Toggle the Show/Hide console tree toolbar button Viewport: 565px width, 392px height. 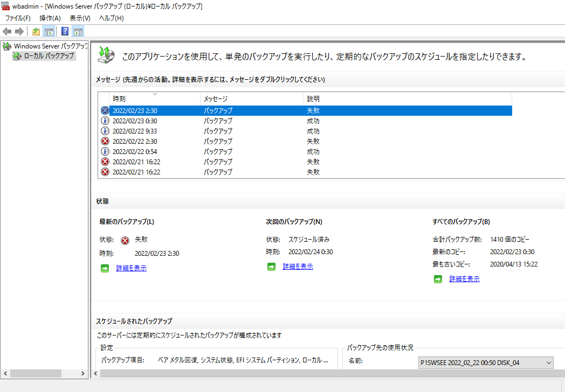coord(49,31)
